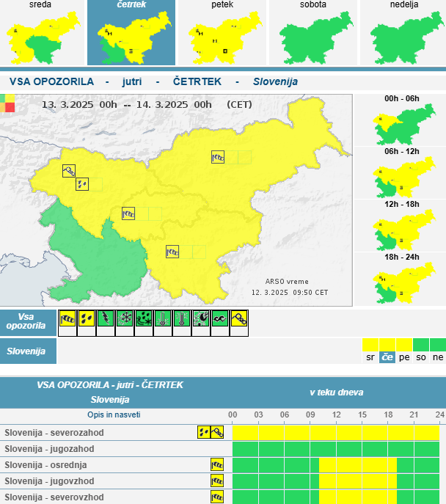Click the wind sock icon on northeast Slovenia map
The height and width of the screenshot is (504, 446).
point(218,156)
